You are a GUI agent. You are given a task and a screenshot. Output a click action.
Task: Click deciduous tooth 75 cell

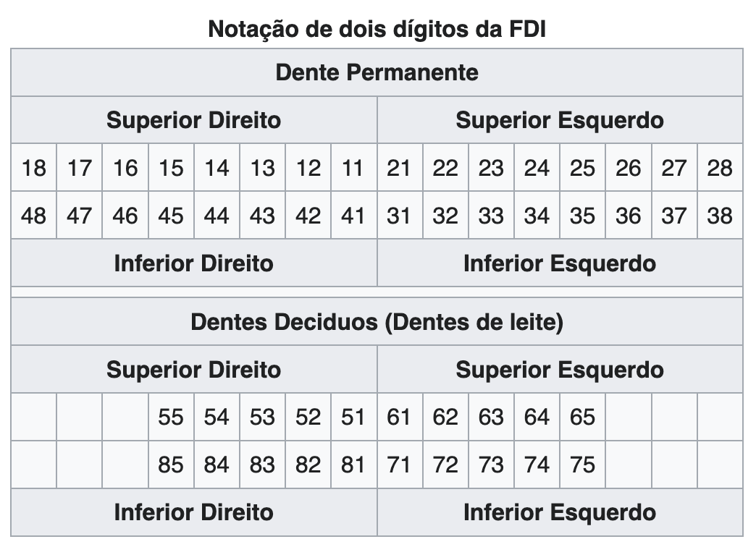coord(582,465)
